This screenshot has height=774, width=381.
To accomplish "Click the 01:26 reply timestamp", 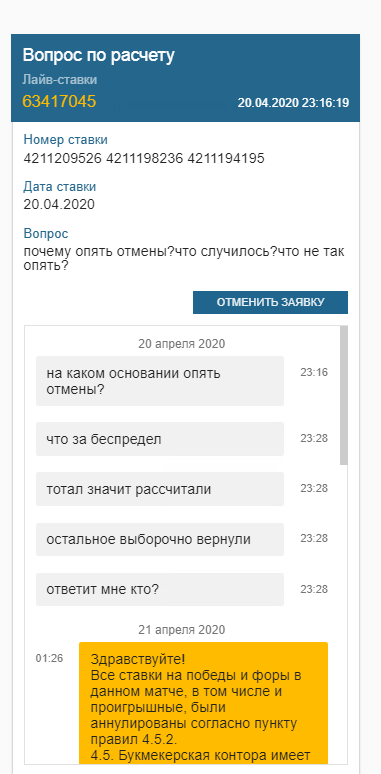I will click(x=49, y=658).
